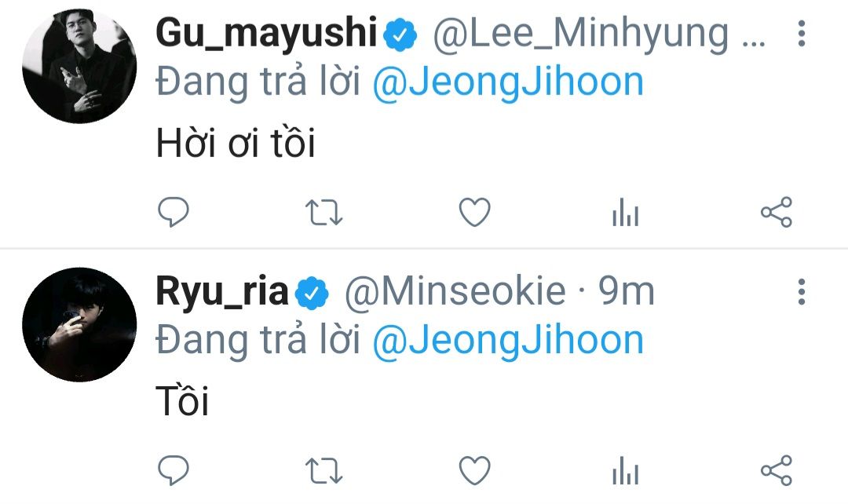Screen dimensions: 848x504
Task: Open the 'Tồi' tweet text
Action: click(x=182, y=402)
